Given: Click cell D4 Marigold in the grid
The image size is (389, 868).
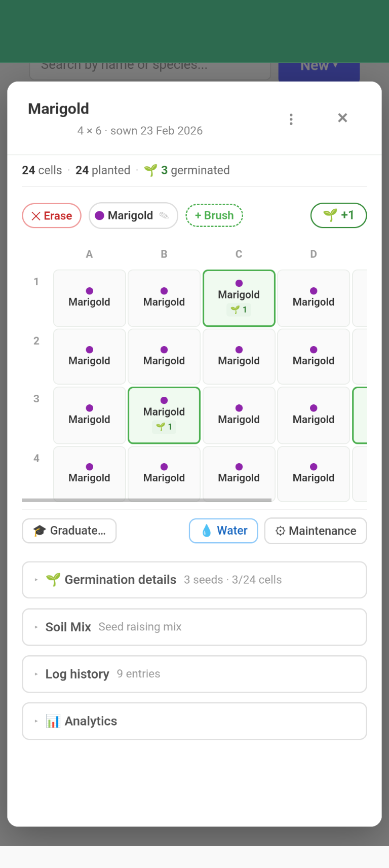Looking at the screenshot, I should coord(314,473).
